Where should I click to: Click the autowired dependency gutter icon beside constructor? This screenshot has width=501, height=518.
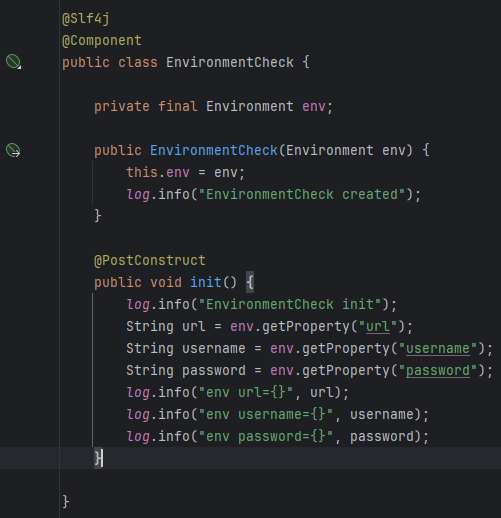click(x=13, y=150)
